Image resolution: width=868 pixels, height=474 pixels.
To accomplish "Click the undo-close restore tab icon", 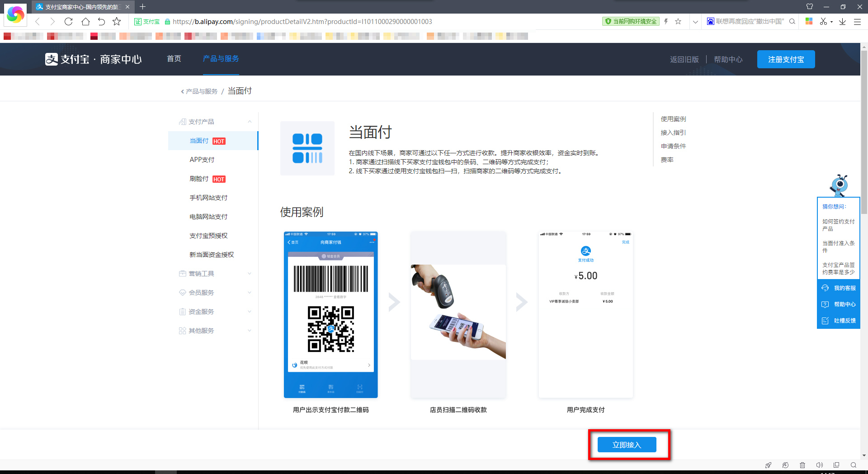I will (101, 21).
